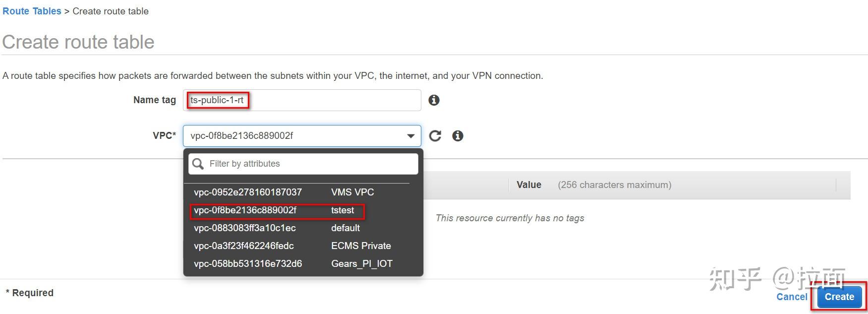Open the VPC selector dropdown
The width and height of the screenshot is (868, 314).
[x=410, y=135]
